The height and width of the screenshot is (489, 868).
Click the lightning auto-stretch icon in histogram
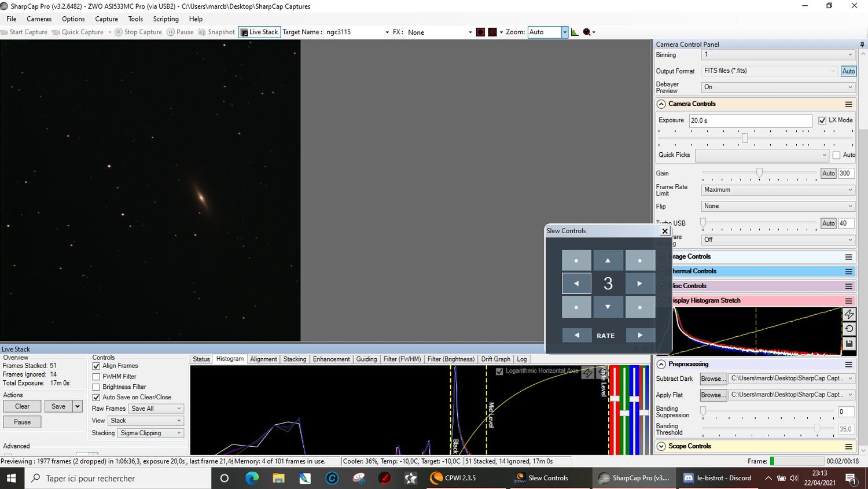[849, 314]
